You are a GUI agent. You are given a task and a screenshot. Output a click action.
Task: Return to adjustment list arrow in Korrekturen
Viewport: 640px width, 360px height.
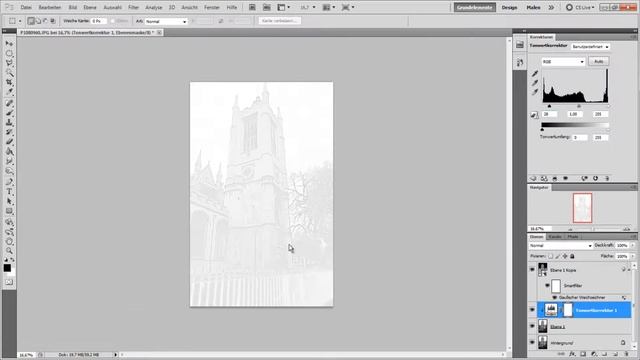(x=533, y=178)
